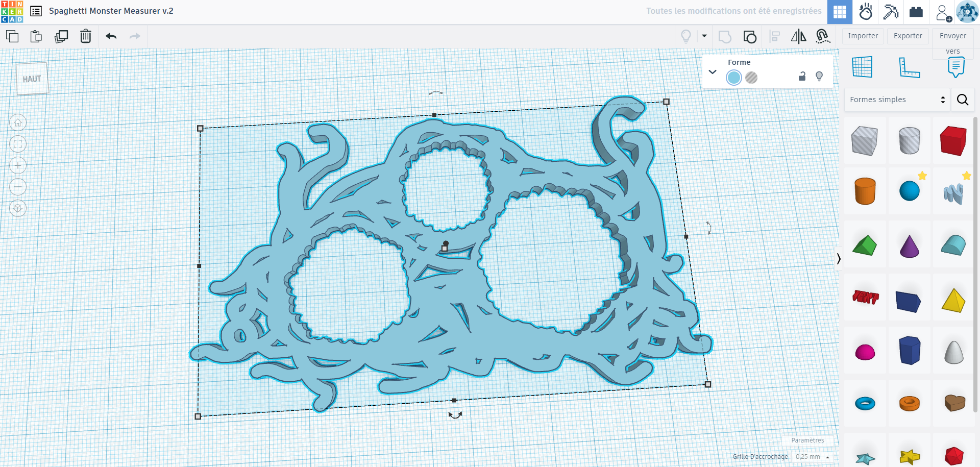Select the teal round roof shape

[953, 245]
